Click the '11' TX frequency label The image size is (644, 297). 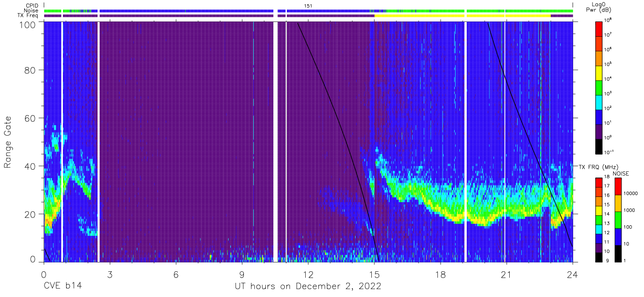coord(607,243)
